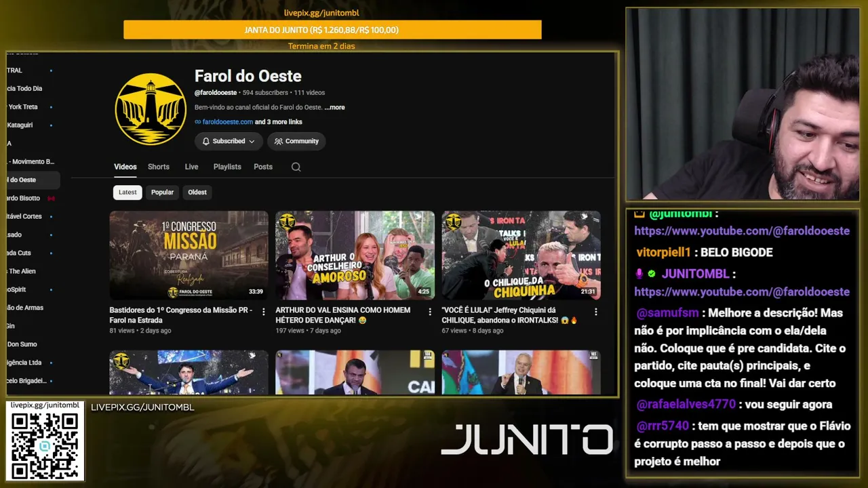Click the @faroldooeste channel handle
This screenshot has height=488, width=868.
pyautogui.click(x=216, y=93)
